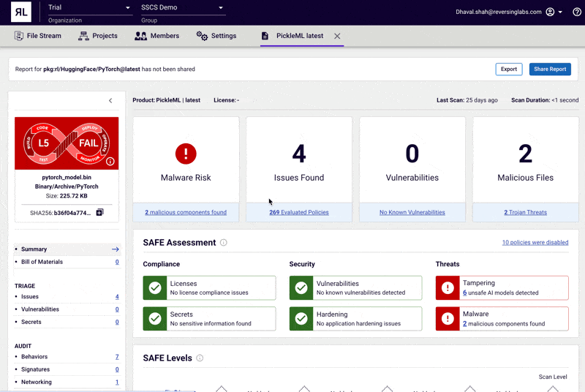This screenshot has height=392, width=585.
Task: Click the Malware Risk alert icon
Action: click(x=186, y=154)
